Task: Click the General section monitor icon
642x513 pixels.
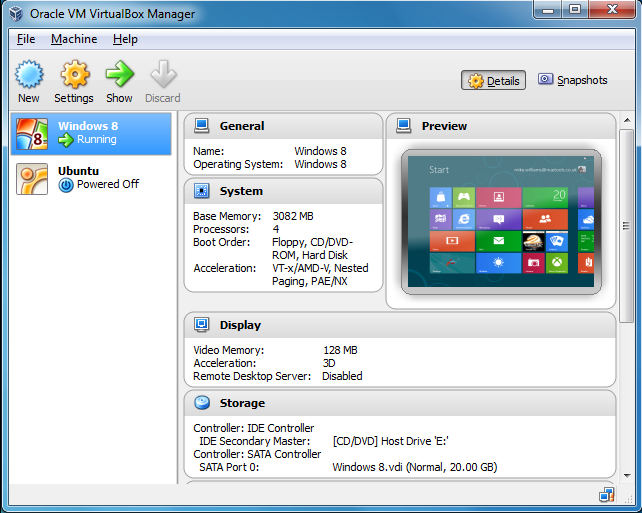Action: pyautogui.click(x=202, y=126)
